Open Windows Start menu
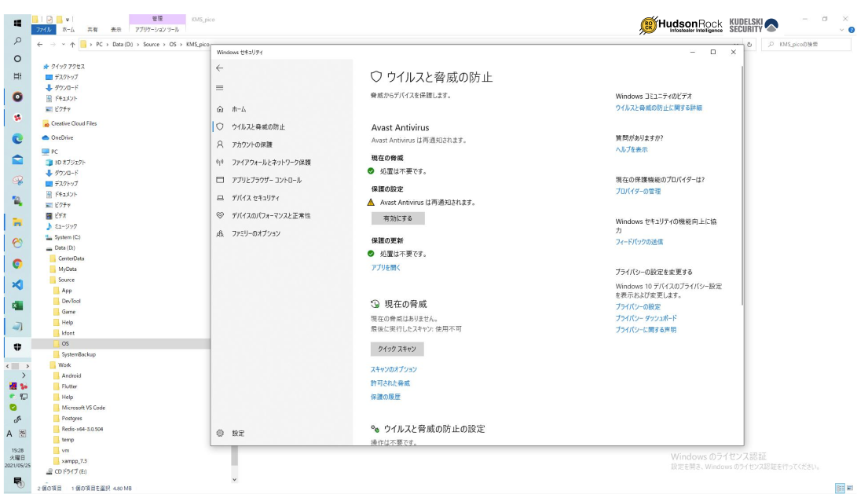 point(18,24)
